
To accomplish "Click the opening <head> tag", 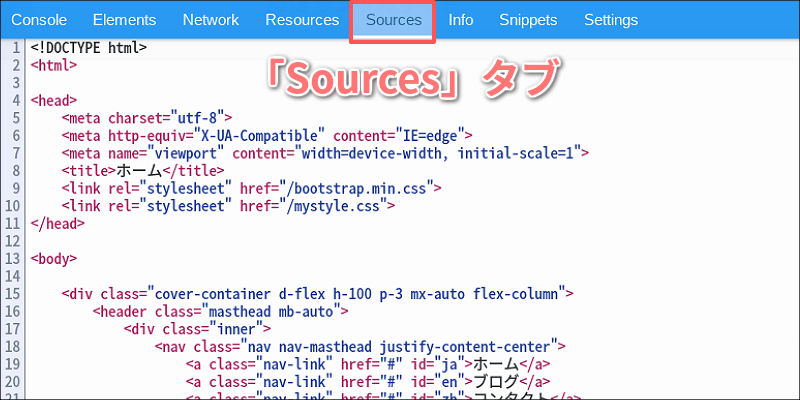I will tap(54, 101).
